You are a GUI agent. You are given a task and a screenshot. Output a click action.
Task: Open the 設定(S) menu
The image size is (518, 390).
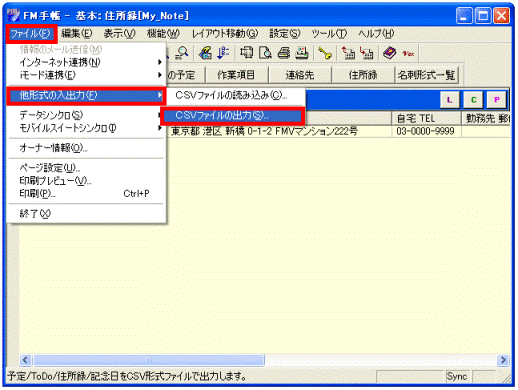click(x=285, y=34)
